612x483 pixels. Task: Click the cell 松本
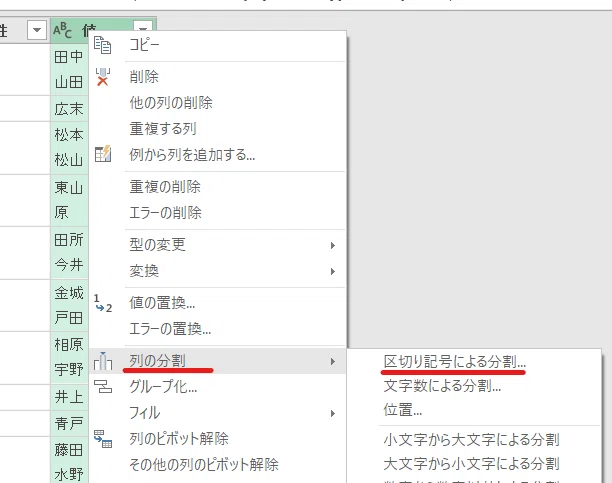(69, 135)
